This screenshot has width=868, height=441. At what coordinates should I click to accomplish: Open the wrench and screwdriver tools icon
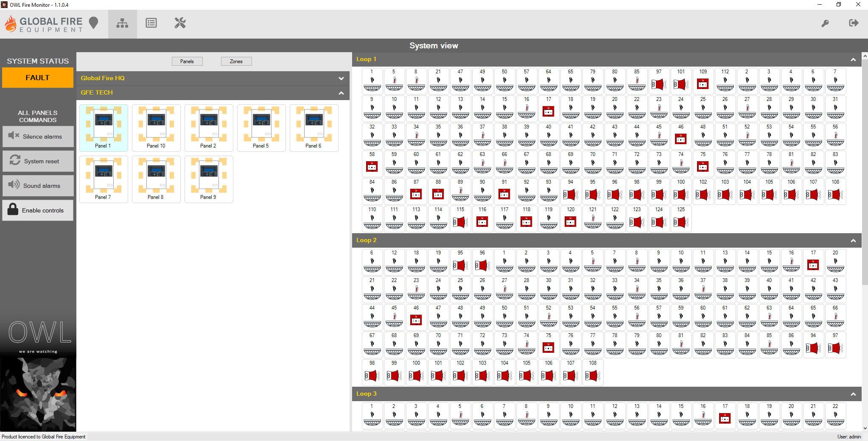point(180,23)
